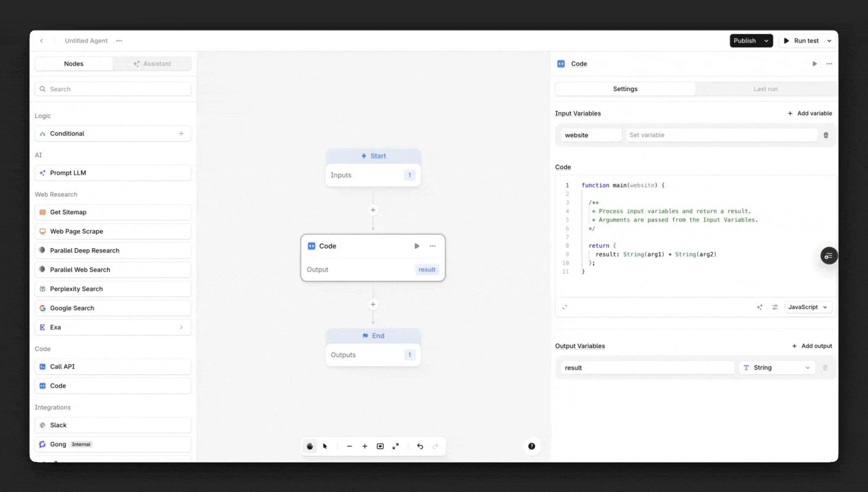Select the hand pan tool
Image resolution: width=868 pixels, height=492 pixels.
click(310, 446)
